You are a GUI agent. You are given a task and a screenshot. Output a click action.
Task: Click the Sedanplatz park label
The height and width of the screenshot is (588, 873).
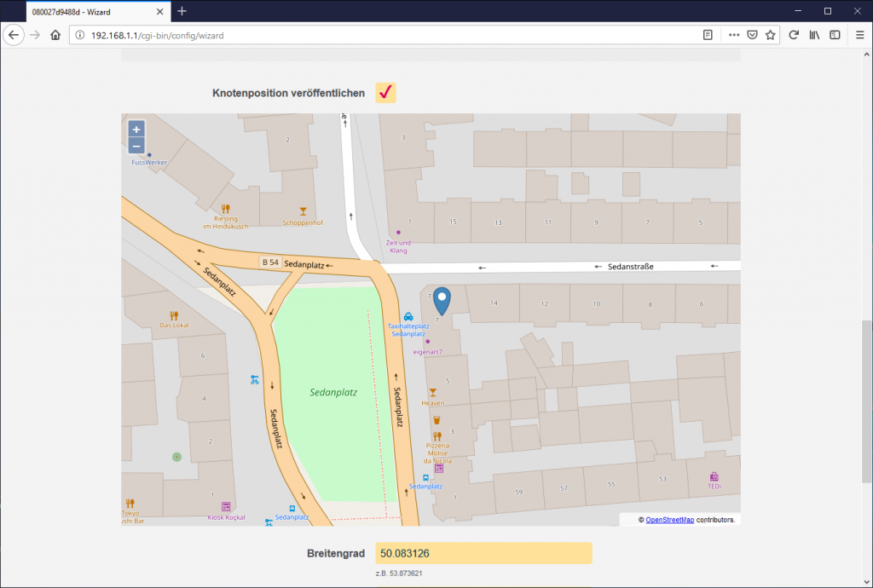click(333, 392)
